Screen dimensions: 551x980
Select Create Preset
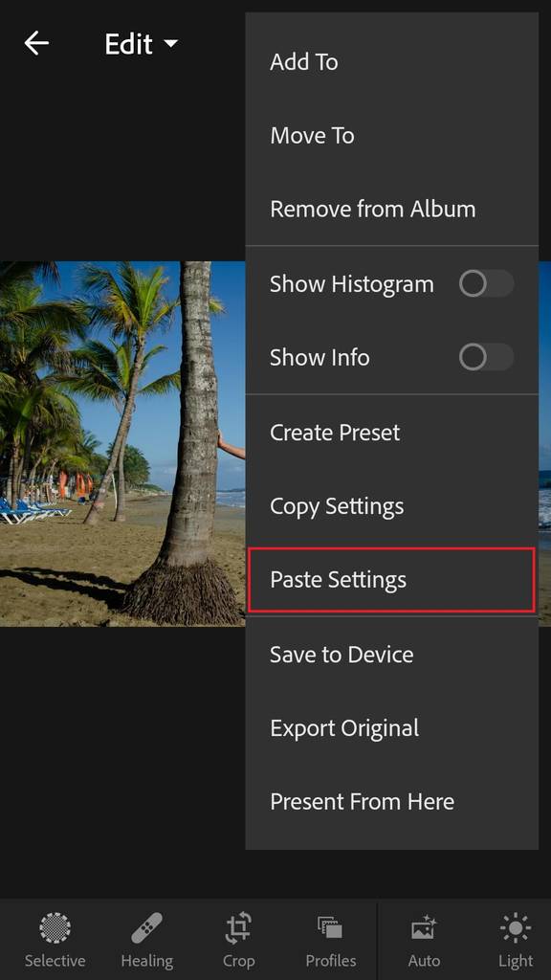pos(391,433)
